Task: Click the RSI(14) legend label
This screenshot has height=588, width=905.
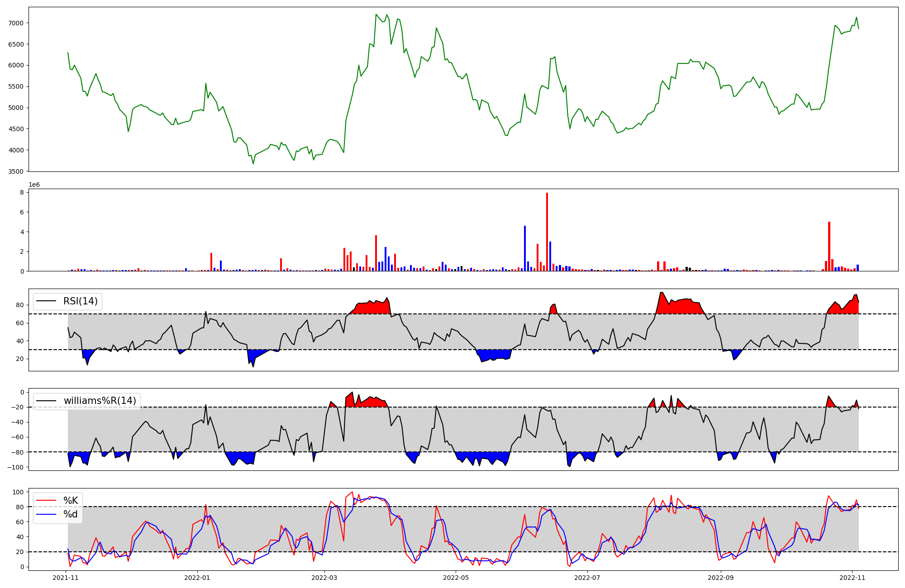Action: [80, 301]
